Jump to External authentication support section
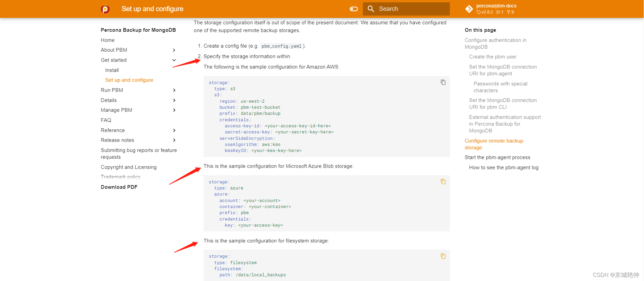 505,124
